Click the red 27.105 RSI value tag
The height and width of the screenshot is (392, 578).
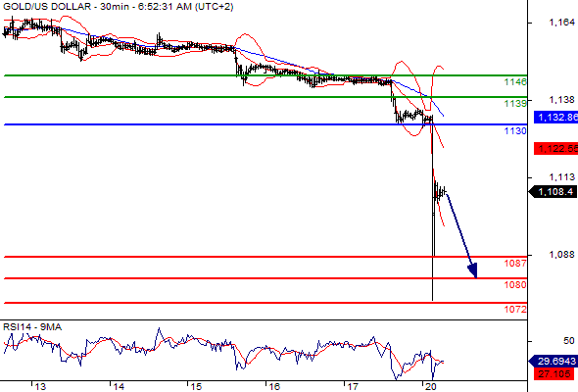pos(555,374)
